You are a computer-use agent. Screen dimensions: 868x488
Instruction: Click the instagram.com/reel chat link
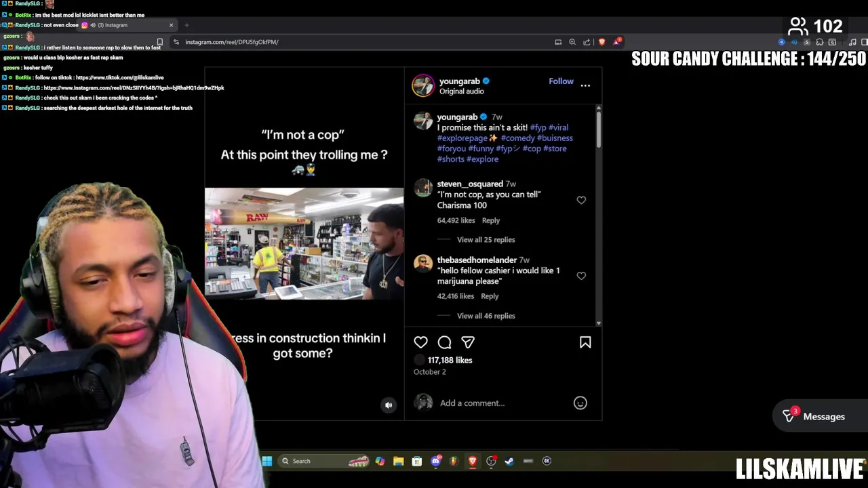134,88
